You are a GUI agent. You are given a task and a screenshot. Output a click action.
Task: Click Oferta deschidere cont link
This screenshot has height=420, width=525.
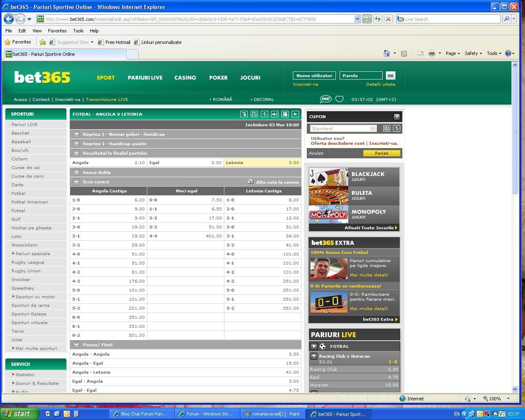click(x=338, y=143)
